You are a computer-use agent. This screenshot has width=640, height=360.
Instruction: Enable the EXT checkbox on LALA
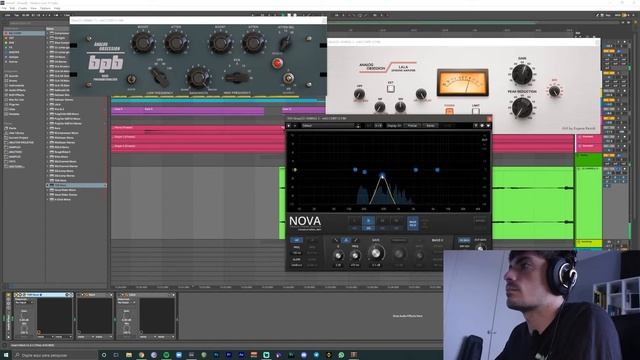point(391,89)
